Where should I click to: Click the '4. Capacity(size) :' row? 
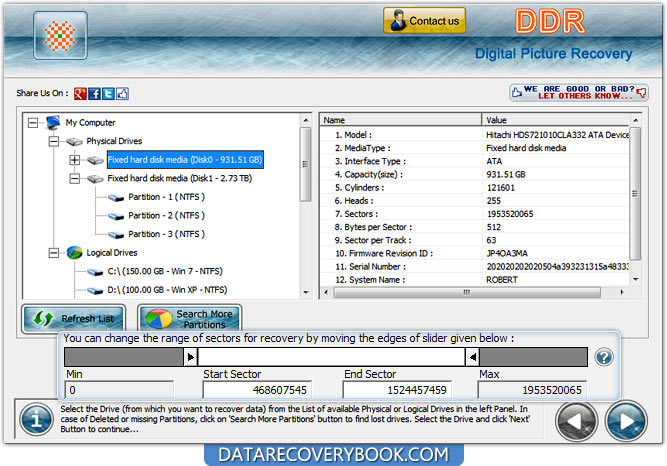pos(474,174)
